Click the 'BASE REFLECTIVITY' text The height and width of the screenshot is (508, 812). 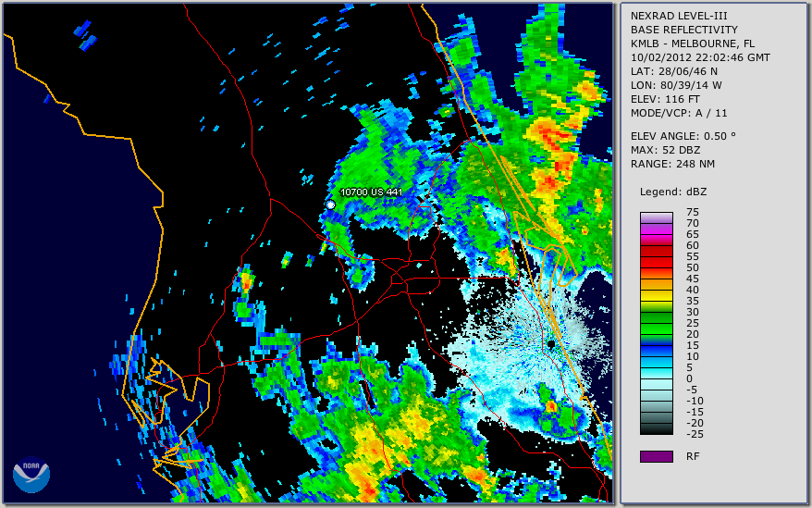(683, 30)
